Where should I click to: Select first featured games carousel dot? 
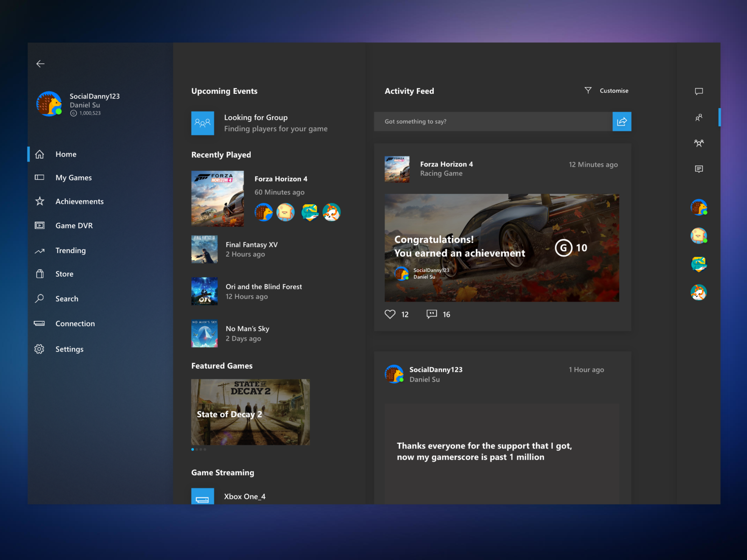[193, 449]
